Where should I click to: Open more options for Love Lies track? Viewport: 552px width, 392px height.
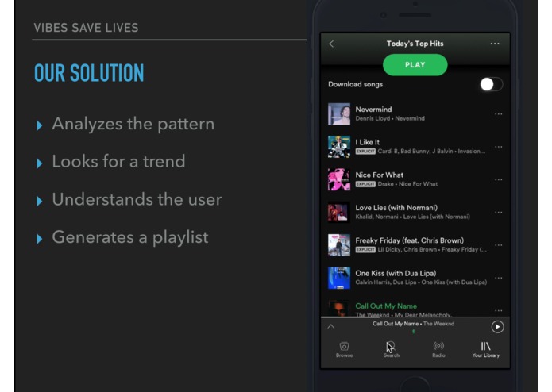tap(498, 212)
